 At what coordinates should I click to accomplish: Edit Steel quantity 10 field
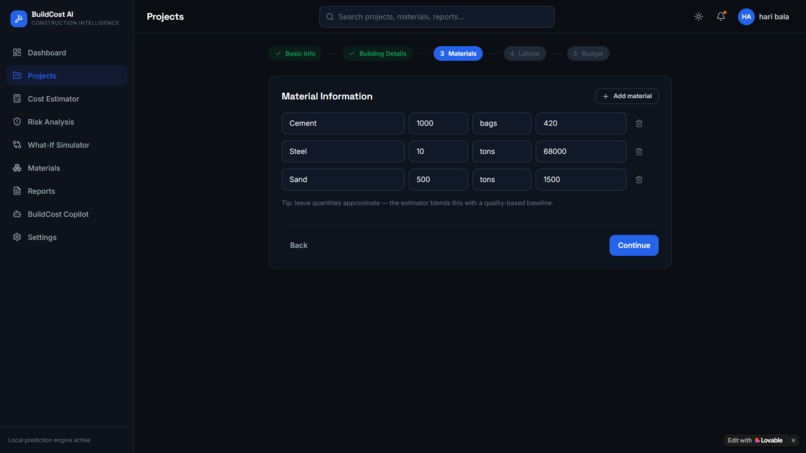pyautogui.click(x=438, y=152)
